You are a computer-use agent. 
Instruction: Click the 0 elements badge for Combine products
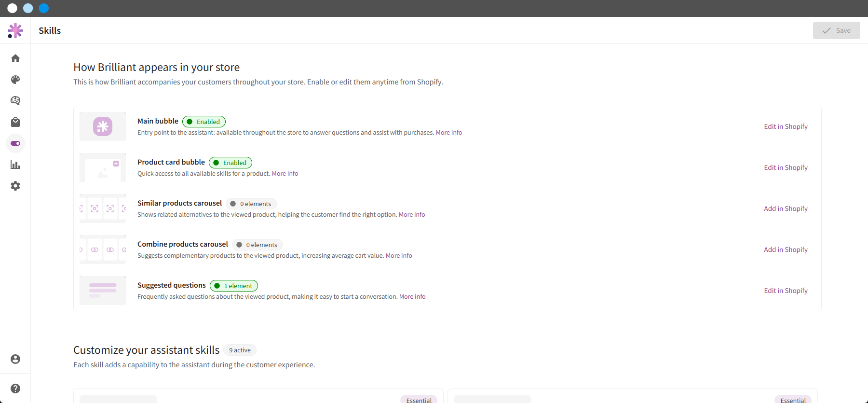[258, 245]
